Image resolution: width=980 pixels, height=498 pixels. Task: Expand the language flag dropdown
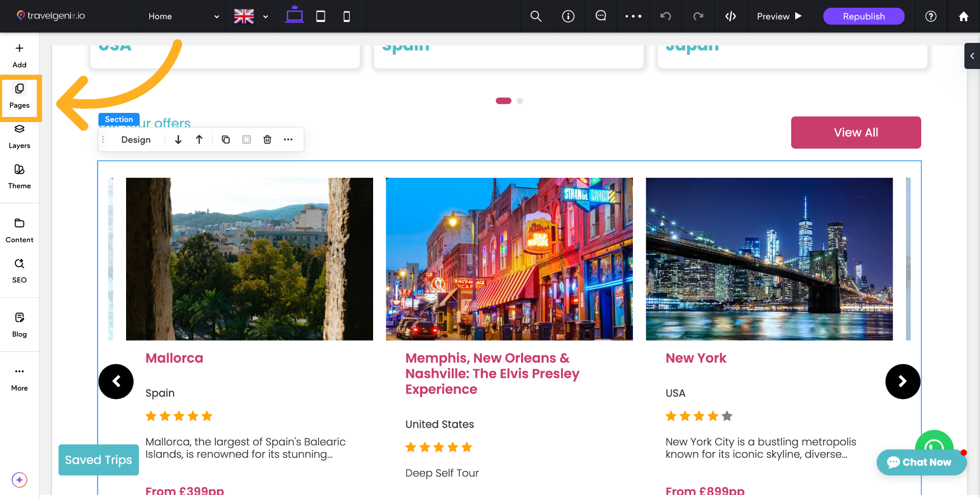pyautogui.click(x=251, y=16)
